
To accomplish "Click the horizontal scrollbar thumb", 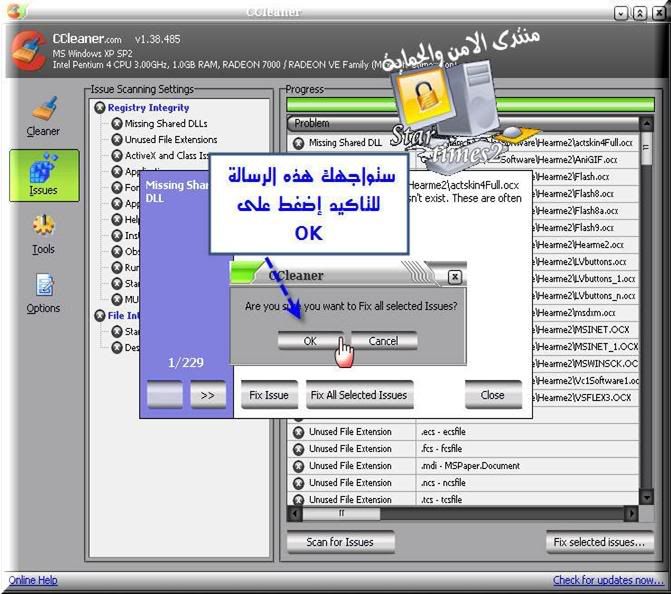I will click(341, 513).
